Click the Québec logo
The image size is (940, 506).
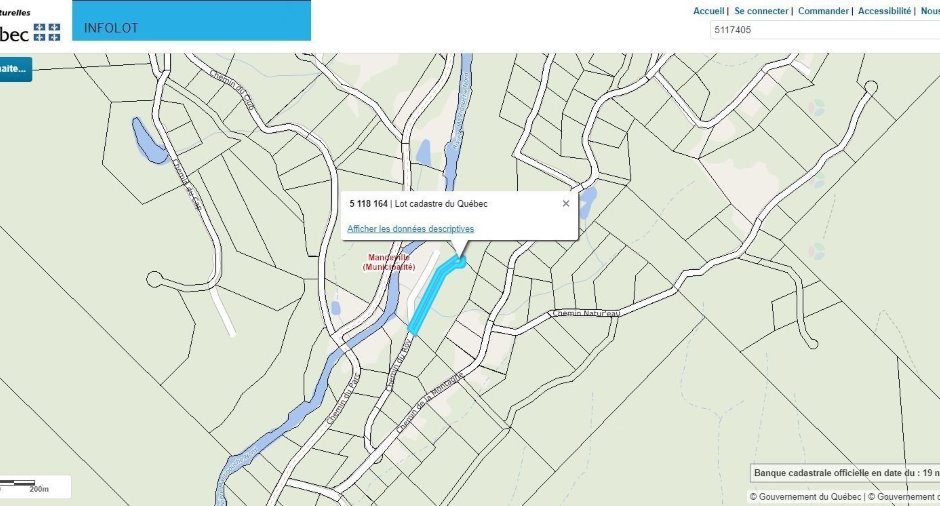click(30, 32)
